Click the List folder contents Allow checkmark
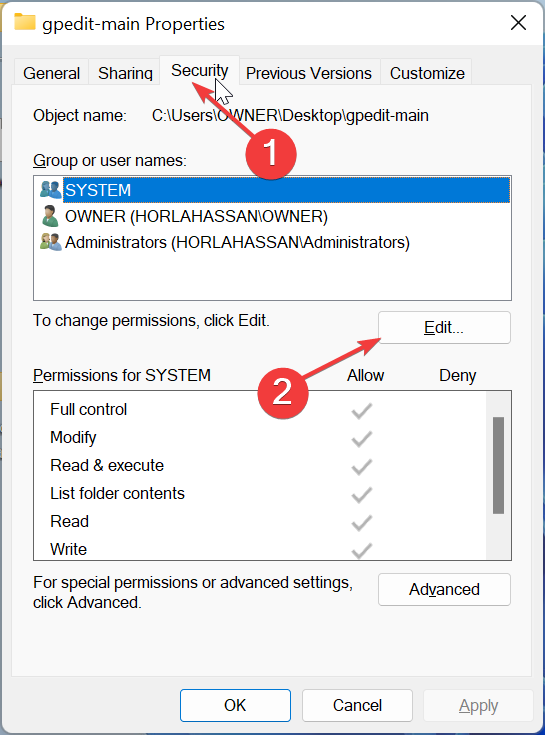The width and height of the screenshot is (545, 735). [x=362, y=495]
